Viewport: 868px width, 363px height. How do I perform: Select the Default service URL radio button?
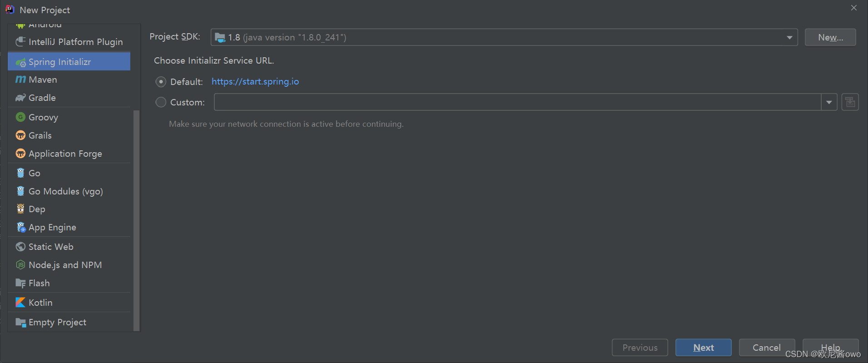(x=161, y=82)
